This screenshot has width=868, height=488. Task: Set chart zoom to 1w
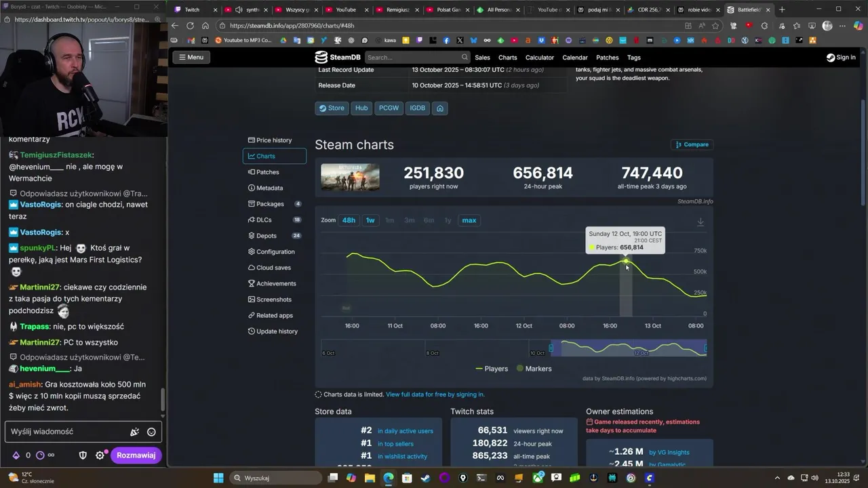[x=370, y=220]
